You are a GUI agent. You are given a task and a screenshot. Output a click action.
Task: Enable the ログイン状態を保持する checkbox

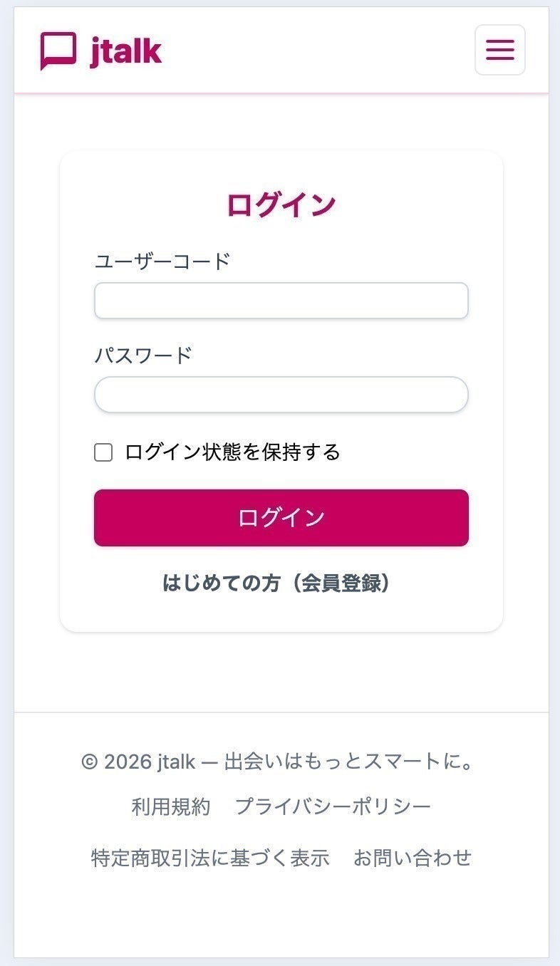[x=103, y=452]
